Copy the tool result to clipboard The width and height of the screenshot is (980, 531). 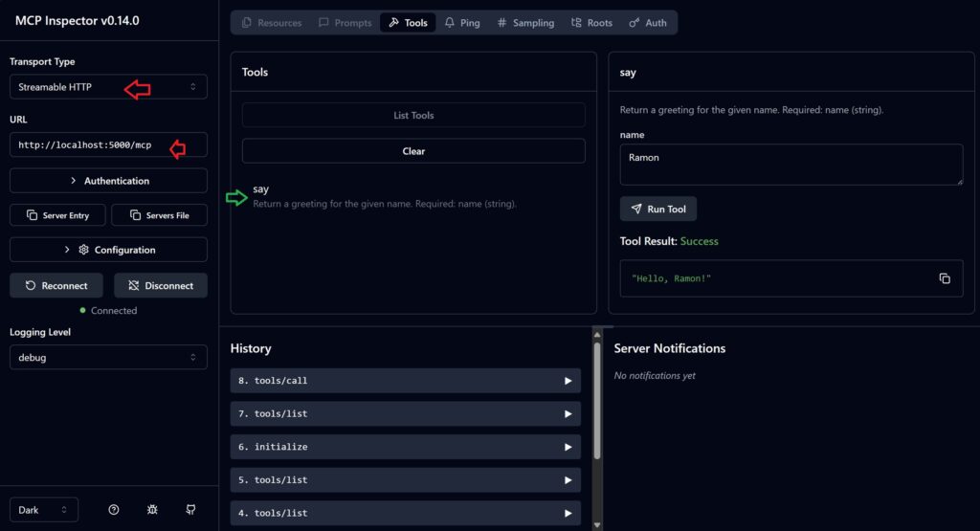945,278
